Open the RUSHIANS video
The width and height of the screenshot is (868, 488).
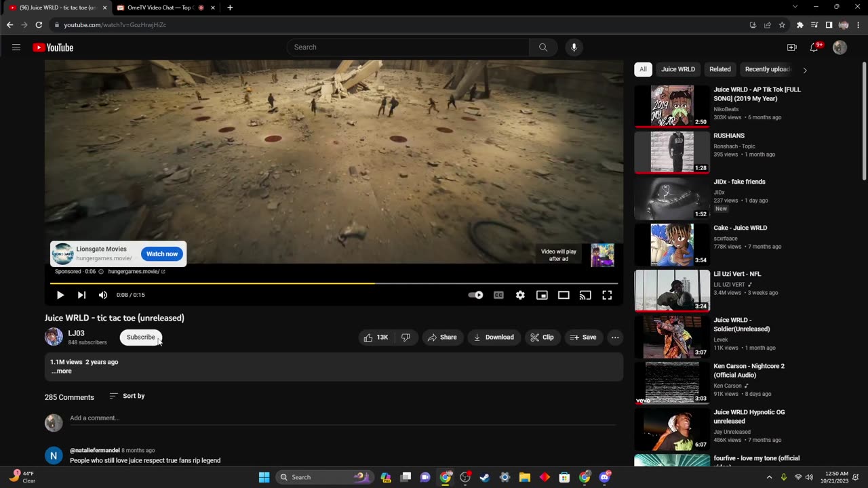(x=729, y=136)
